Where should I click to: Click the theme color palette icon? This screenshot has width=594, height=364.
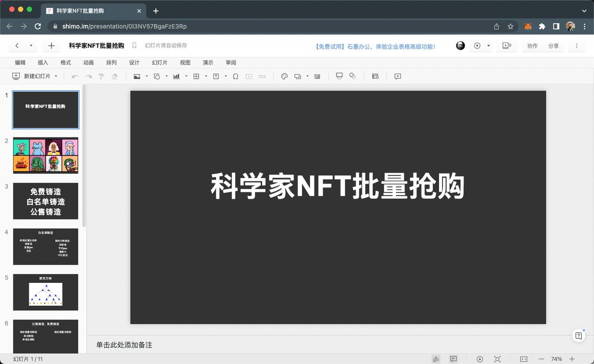click(x=284, y=76)
